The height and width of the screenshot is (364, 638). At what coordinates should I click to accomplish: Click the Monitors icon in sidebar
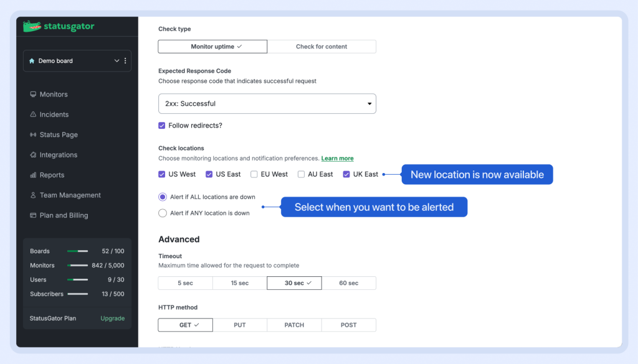click(33, 95)
